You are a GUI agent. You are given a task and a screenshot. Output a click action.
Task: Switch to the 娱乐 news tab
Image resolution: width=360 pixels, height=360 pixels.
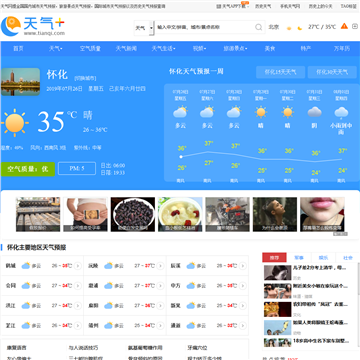(323, 258)
